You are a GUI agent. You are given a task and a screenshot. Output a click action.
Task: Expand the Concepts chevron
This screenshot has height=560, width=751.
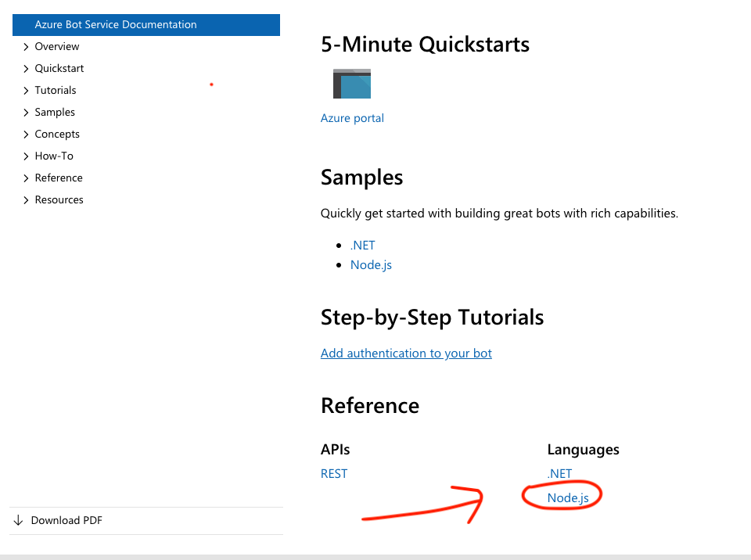pyautogui.click(x=26, y=135)
